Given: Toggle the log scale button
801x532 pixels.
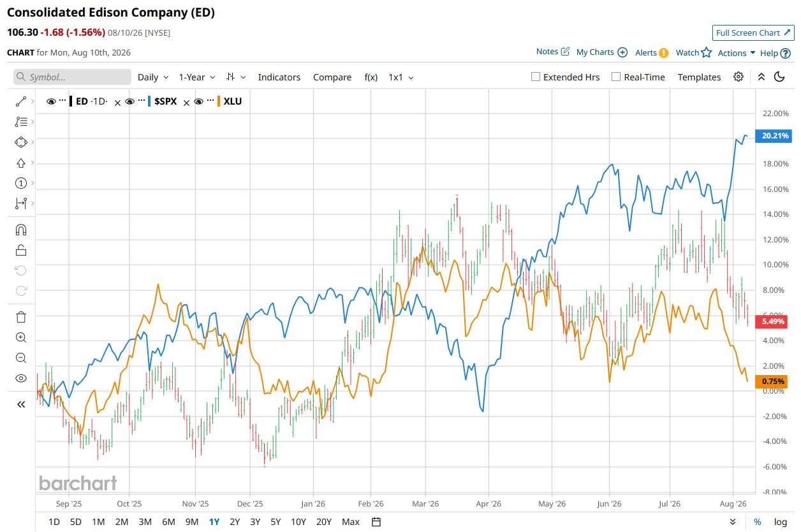Looking at the screenshot, I should coord(781,522).
